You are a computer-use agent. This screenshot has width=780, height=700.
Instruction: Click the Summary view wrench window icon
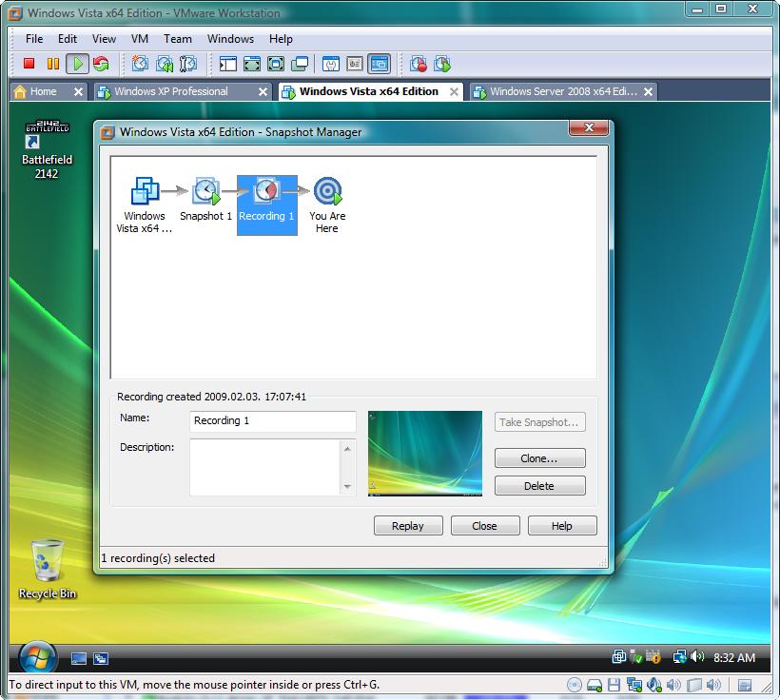[x=331, y=64]
